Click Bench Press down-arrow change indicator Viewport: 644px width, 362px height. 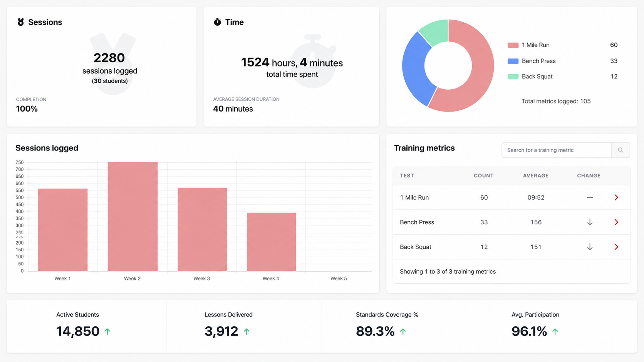[x=590, y=222]
